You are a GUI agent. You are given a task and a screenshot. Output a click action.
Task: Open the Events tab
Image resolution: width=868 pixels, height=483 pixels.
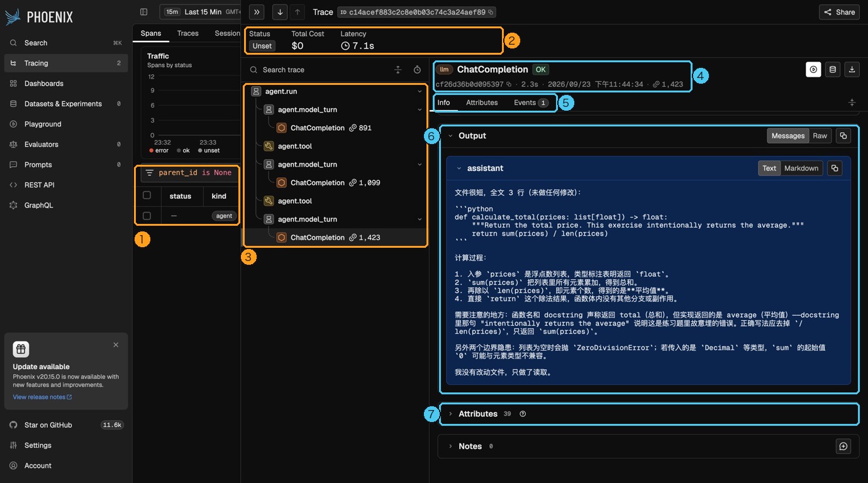531,103
